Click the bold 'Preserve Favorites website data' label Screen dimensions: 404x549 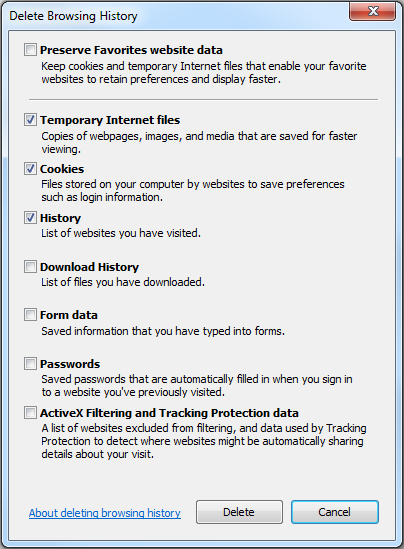tap(131, 50)
